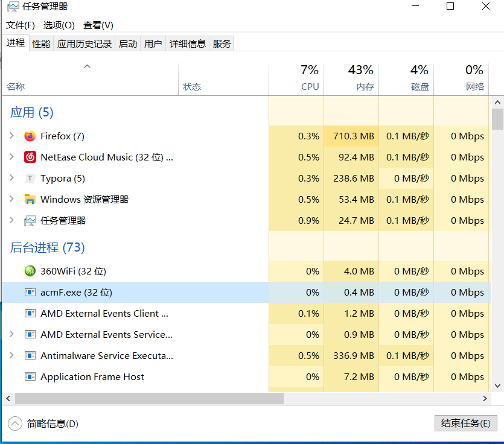The width and height of the screenshot is (504, 444).
Task: Switch to the 性能 tab
Action: 41,43
